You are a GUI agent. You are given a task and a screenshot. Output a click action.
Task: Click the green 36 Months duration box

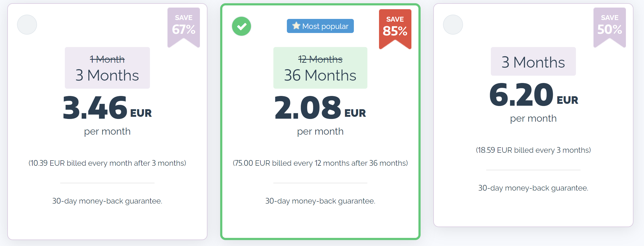pyautogui.click(x=320, y=68)
